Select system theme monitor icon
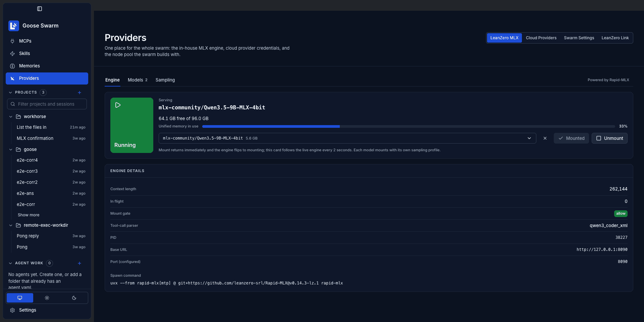The image size is (644, 322). coord(20,298)
